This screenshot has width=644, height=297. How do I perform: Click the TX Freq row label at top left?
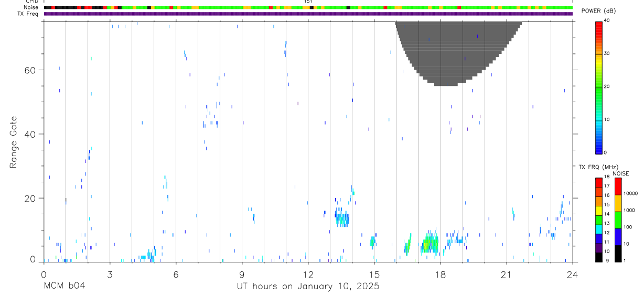click(28, 14)
